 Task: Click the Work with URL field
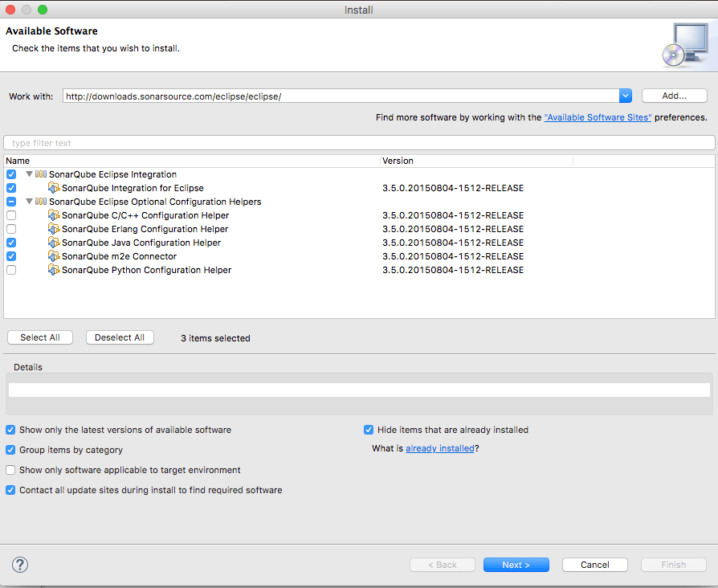click(341, 96)
